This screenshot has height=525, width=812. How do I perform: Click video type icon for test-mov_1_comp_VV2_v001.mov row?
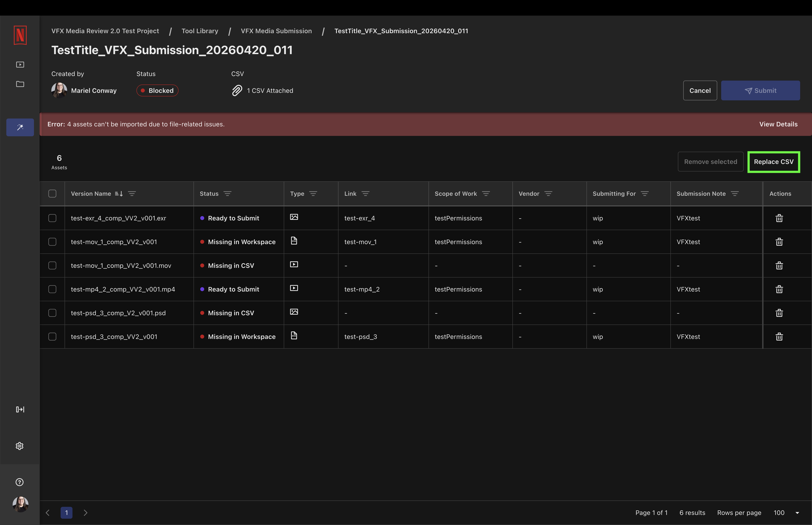(x=294, y=264)
